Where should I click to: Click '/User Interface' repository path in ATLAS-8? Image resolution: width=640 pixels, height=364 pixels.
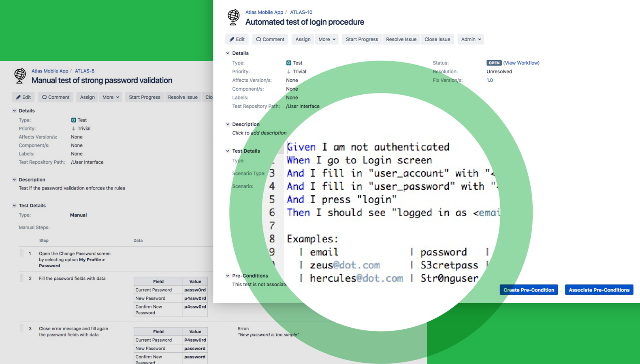point(87,162)
